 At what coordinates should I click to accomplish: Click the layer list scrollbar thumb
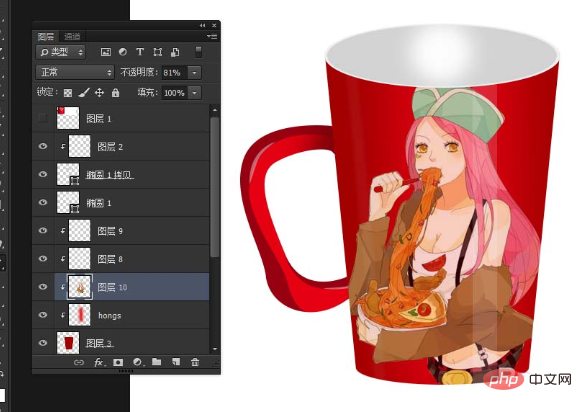point(215,187)
